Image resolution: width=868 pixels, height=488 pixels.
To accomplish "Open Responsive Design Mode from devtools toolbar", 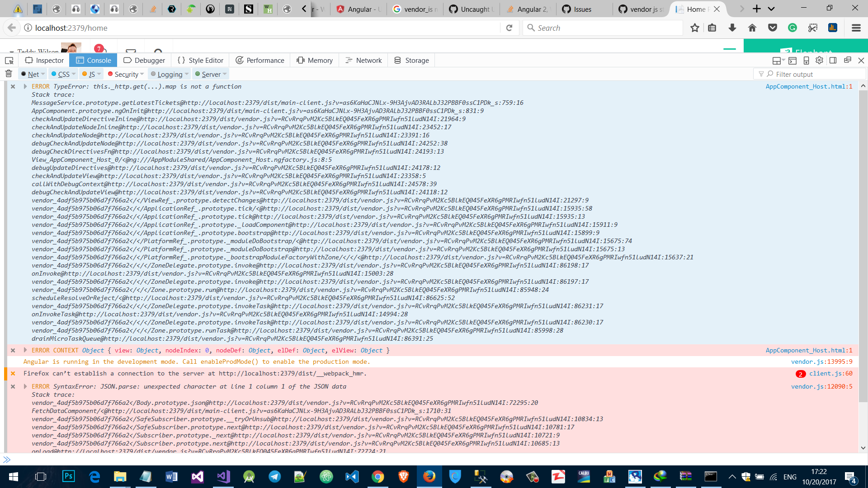I will 806,61.
